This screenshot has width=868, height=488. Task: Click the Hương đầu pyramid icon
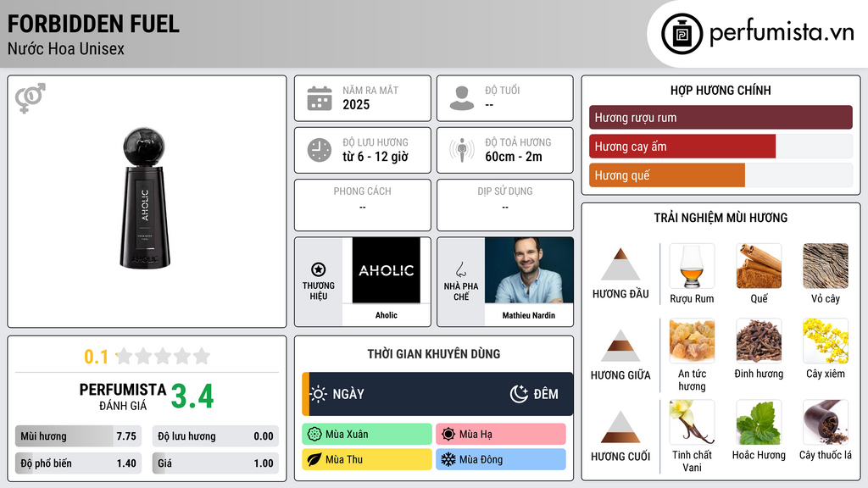(x=620, y=264)
